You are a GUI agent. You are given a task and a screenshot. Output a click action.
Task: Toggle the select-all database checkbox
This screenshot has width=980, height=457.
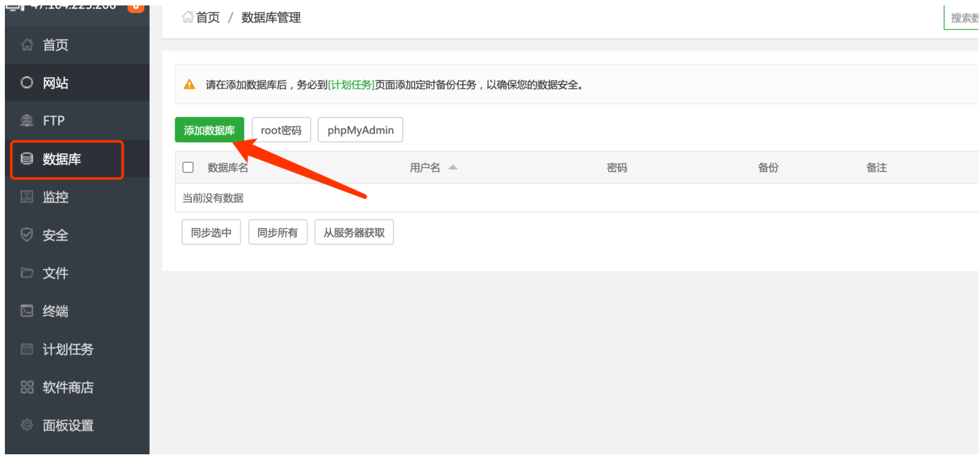188,167
